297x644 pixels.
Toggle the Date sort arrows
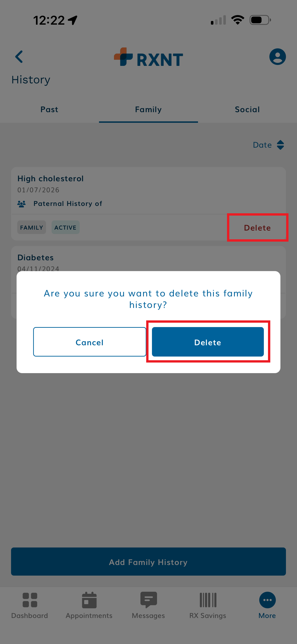[x=280, y=145]
